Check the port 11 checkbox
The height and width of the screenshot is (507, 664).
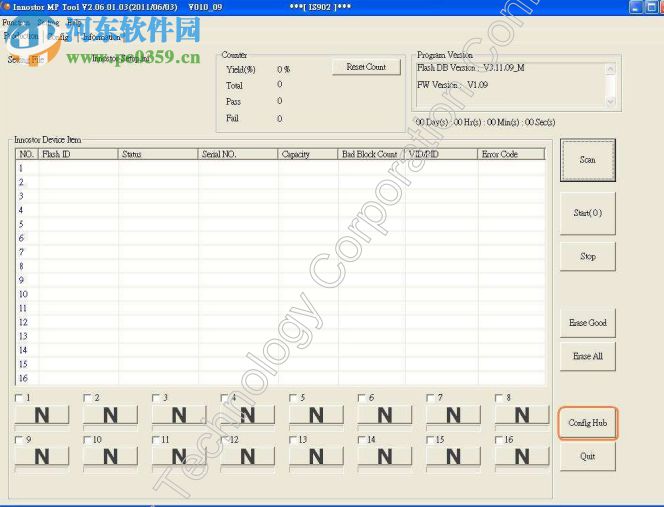(x=156, y=440)
